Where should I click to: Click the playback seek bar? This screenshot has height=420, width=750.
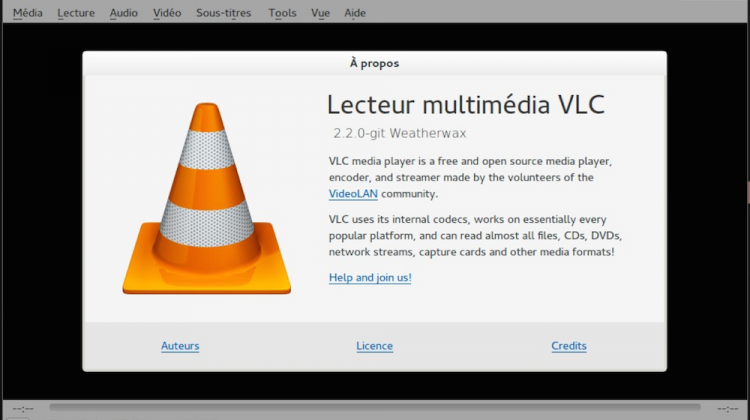pos(375,408)
